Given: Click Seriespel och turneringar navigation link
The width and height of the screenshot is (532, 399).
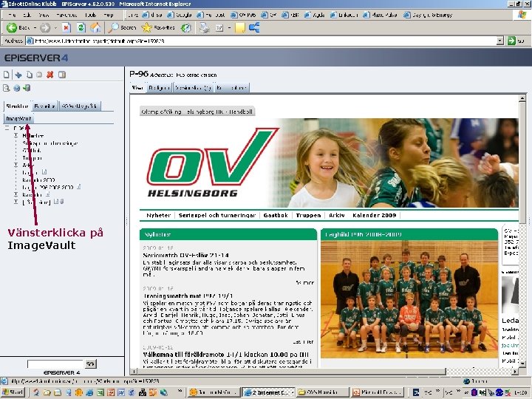Looking at the screenshot, I should coord(217,216).
